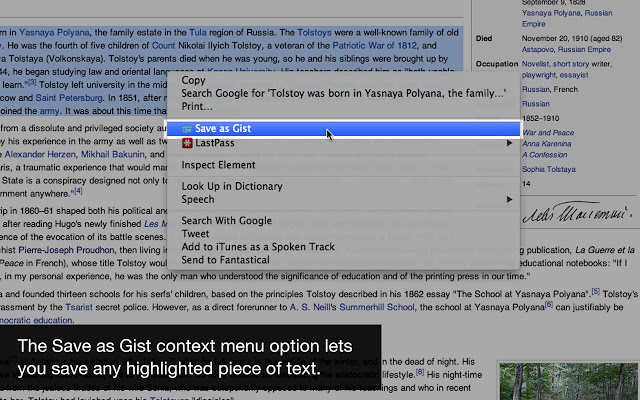Click the Occupation label in infobox
This screenshot has height=400, width=640.
[497, 64]
